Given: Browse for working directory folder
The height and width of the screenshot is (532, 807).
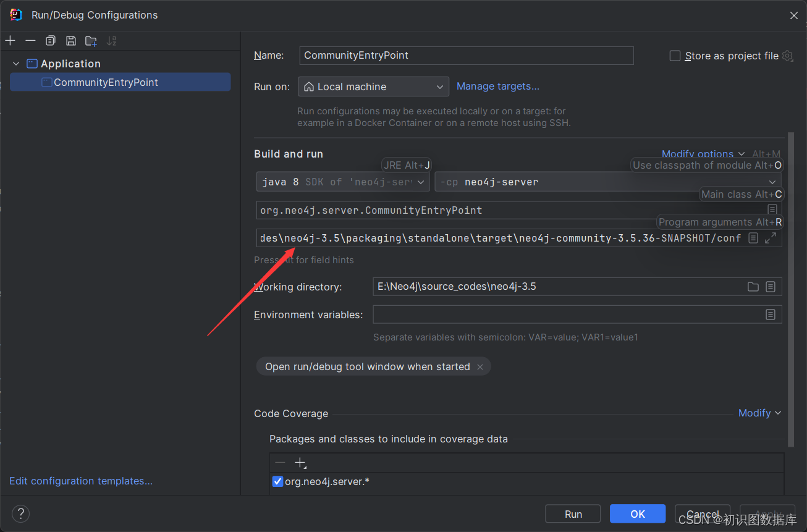Looking at the screenshot, I should click(753, 287).
